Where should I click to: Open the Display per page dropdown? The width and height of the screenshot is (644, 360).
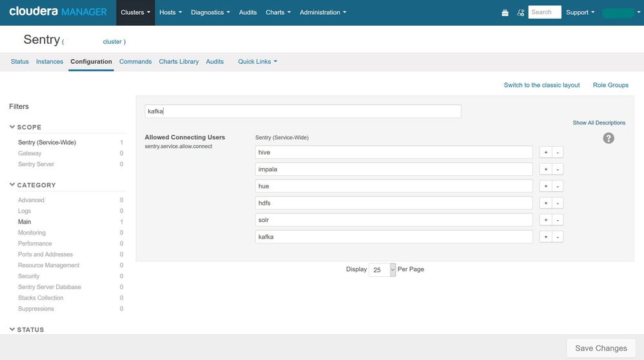coord(382,270)
